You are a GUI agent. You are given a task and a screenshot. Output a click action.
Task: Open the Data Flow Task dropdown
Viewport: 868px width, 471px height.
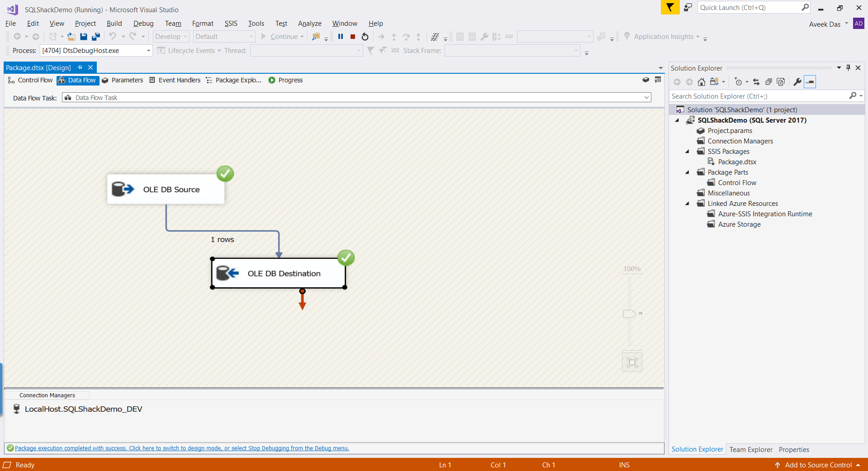tap(646, 97)
